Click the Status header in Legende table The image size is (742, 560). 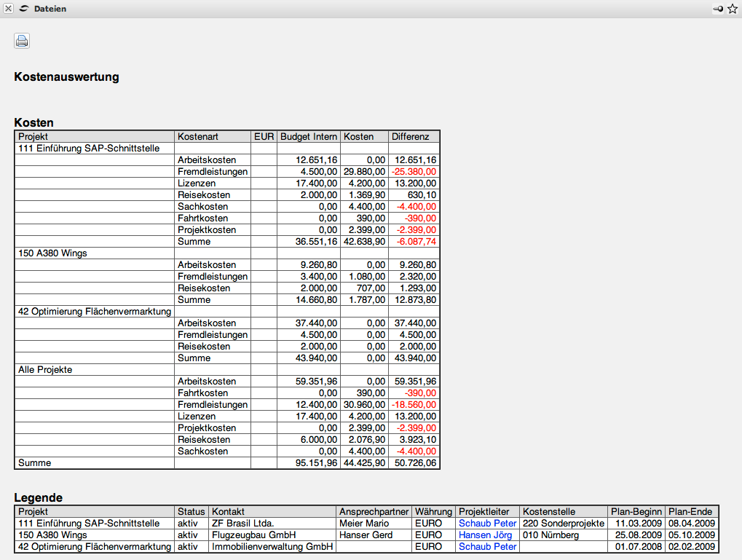[191, 511]
